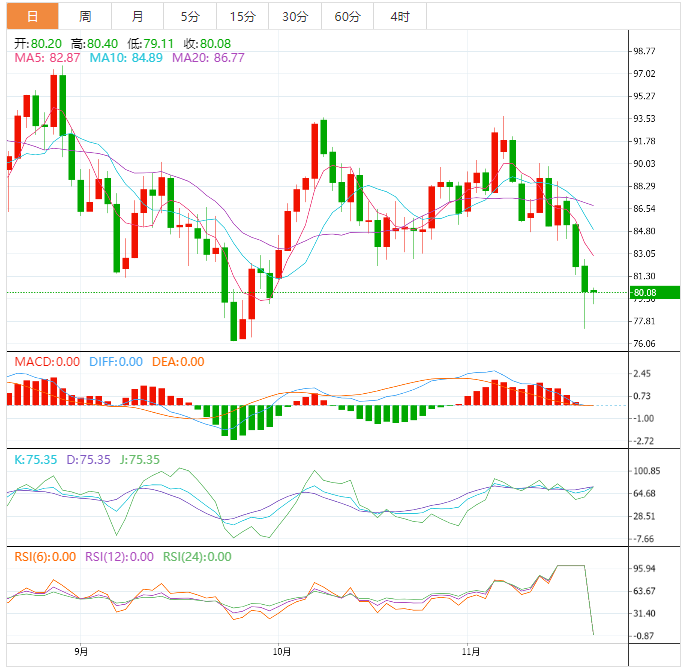690x672 pixels.
Task: Choose the 30分 interval tab
Action: click(x=295, y=16)
